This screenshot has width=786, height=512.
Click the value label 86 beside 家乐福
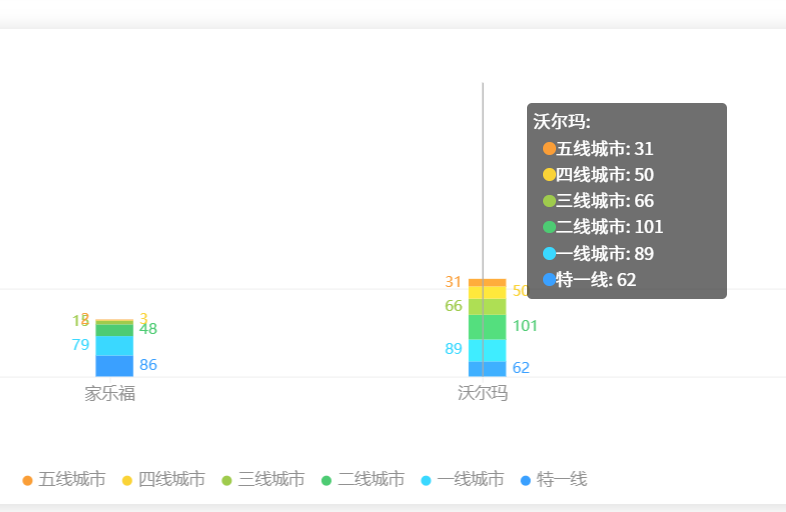[148, 365]
